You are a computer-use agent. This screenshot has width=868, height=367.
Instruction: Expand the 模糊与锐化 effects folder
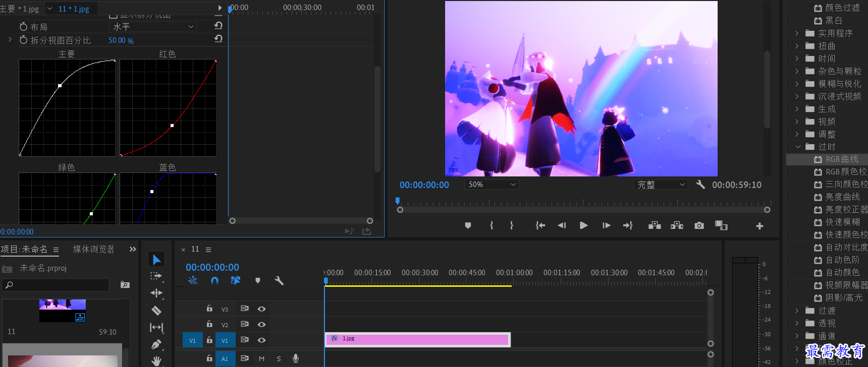(x=797, y=84)
